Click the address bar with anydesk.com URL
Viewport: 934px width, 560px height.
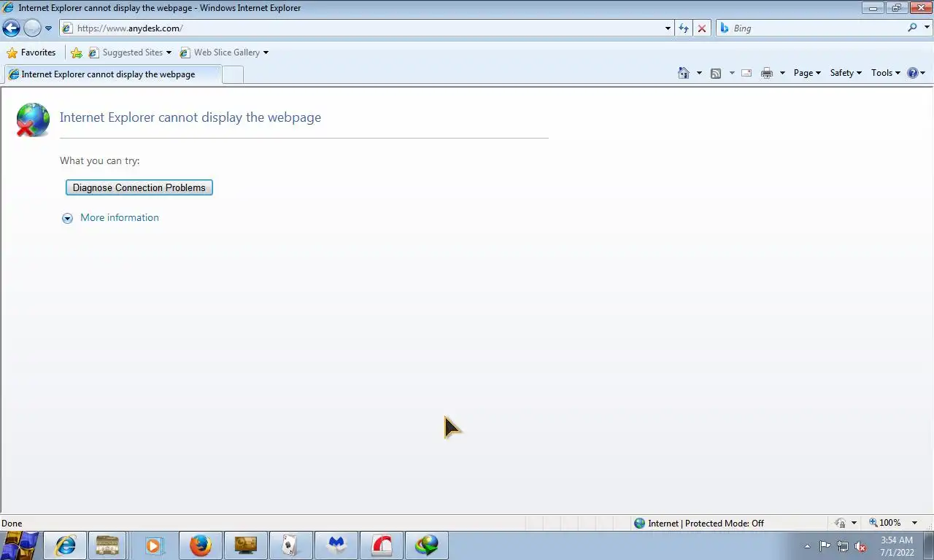click(x=361, y=28)
